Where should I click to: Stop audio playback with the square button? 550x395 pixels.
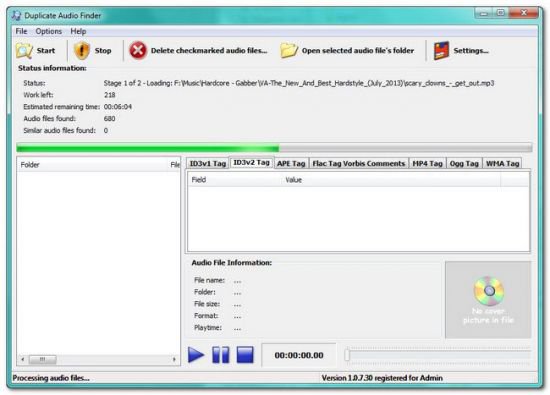coord(245,355)
